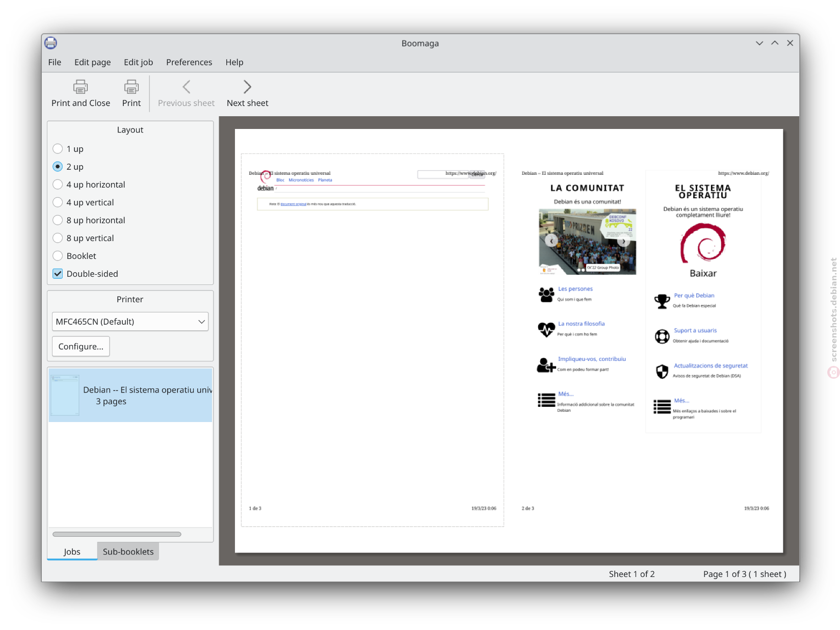This screenshot has height=630, width=840.
Task: Click the Configure... button
Action: 81,347
